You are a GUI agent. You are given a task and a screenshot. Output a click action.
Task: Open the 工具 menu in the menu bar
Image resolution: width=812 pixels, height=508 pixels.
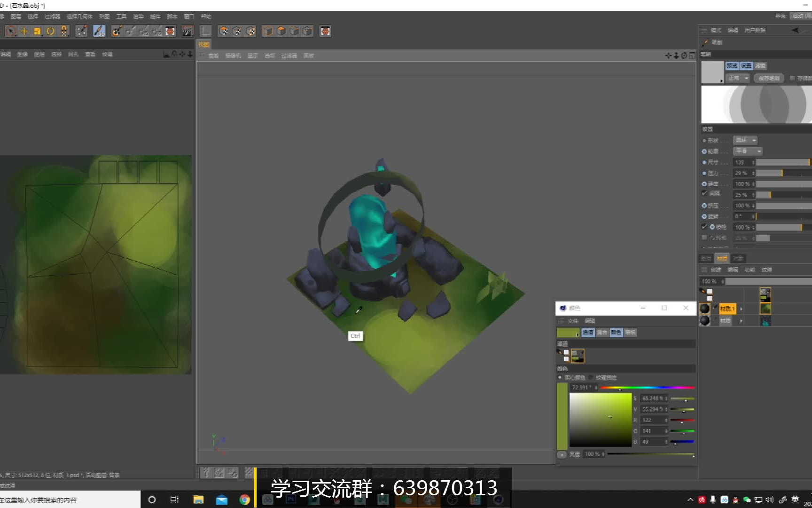pos(121,16)
